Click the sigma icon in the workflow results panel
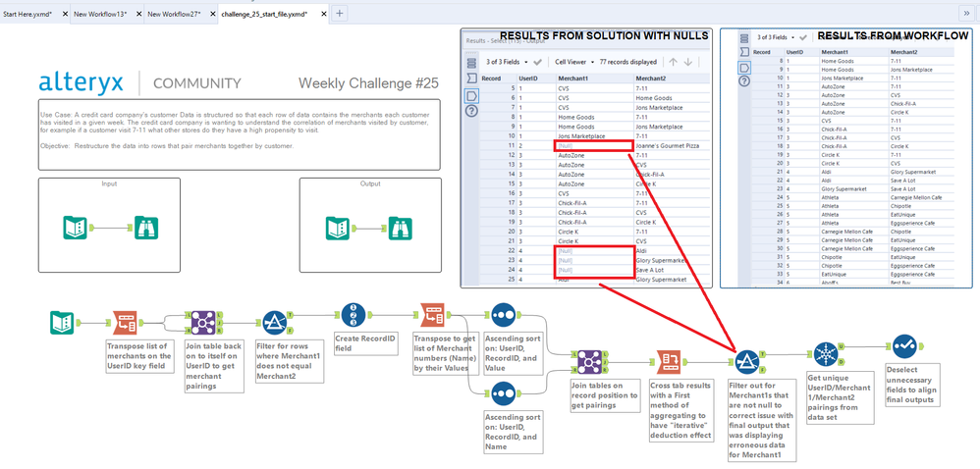The height and width of the screenshot is (469, 980). click(x=743, y=51)
